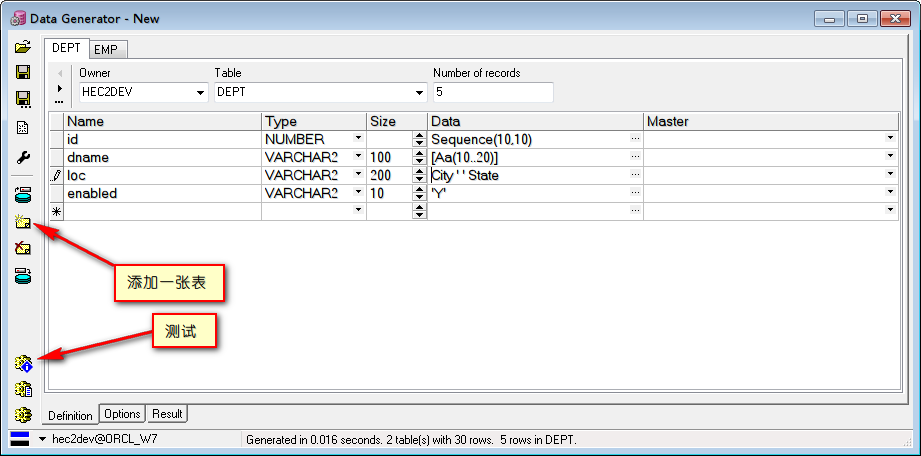Screen dimensions: 921x456
Task: Expand the Owner dropdown showing HEC2DEV
Action: click(199, 93)
